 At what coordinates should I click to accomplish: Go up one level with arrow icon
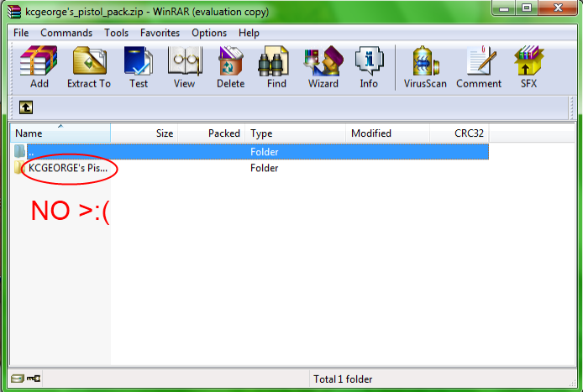click(x=26, y=107)
